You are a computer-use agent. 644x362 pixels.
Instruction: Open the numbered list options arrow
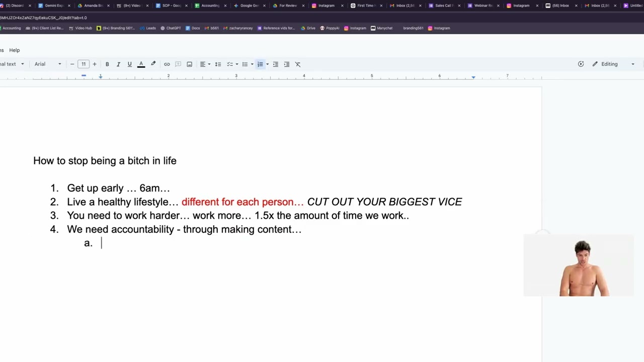point(267,64)
